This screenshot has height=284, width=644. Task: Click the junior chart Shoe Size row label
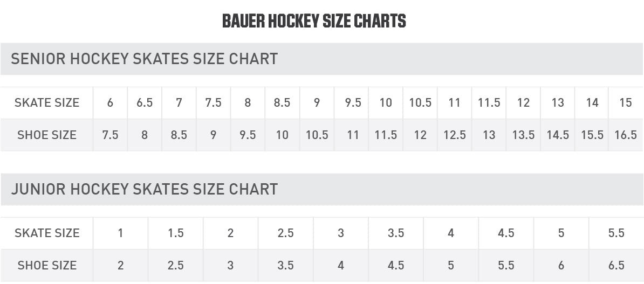point(47,265)
